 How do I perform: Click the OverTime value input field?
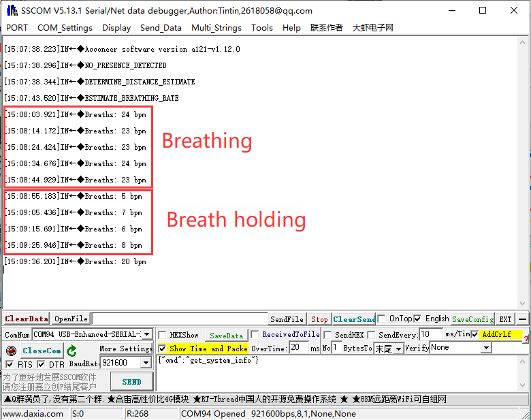tap(298, 348)
